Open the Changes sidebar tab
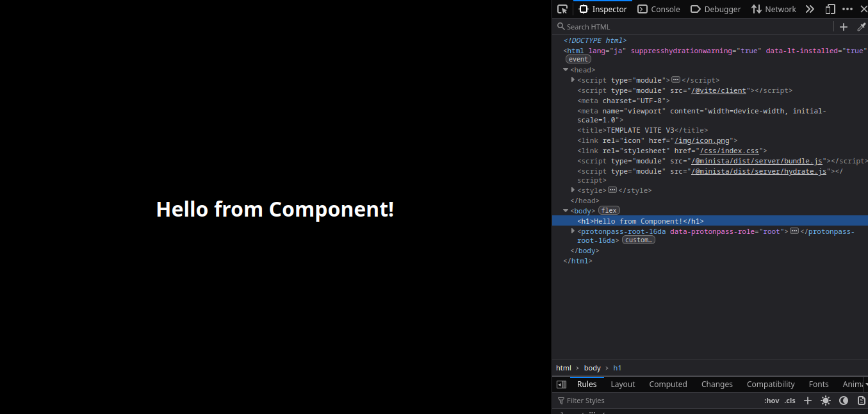868x414 pixels. pos(717,385)
